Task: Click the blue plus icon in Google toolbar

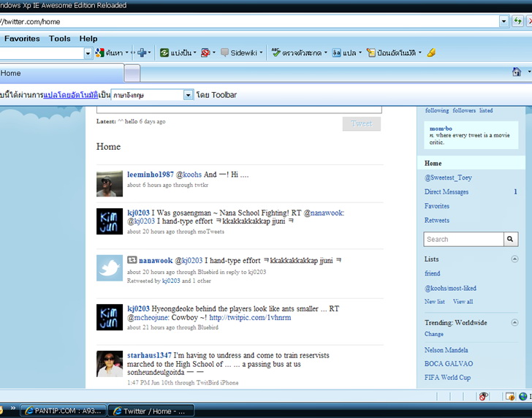Action: coord(142,53)
